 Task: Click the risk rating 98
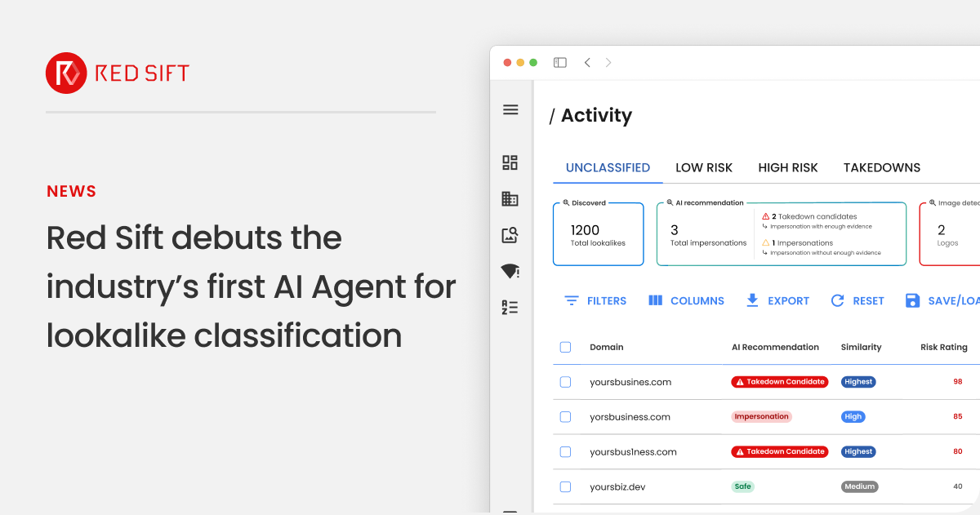click(x=958, y=381)
